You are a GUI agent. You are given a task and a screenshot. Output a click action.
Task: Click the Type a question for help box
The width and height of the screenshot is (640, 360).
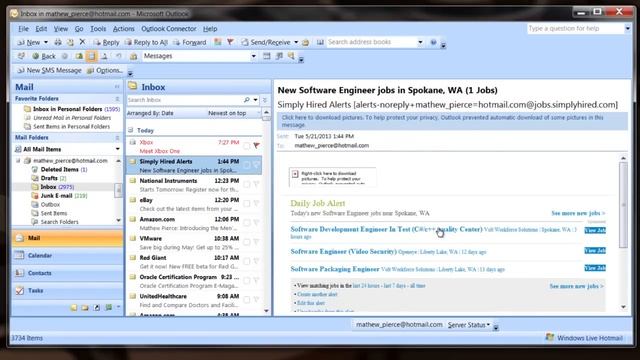[576, 28]
